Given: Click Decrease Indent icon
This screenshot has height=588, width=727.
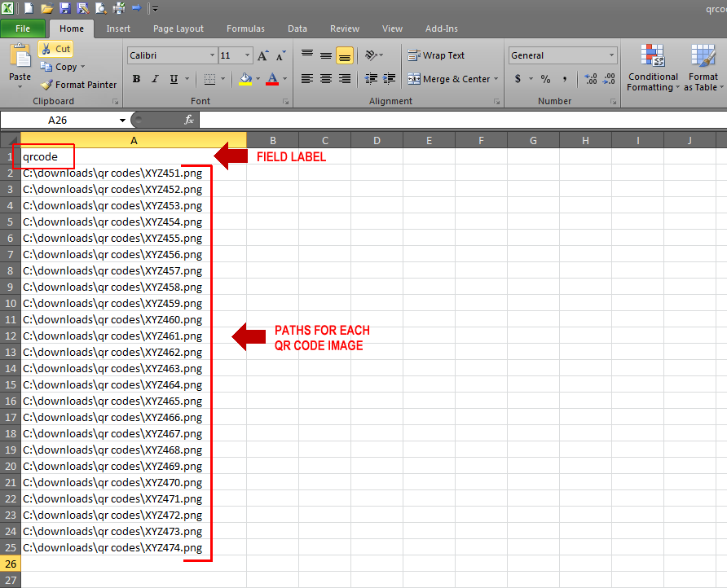Looking at the screenshot, I should pyautogui.click(x=371, y=79).
